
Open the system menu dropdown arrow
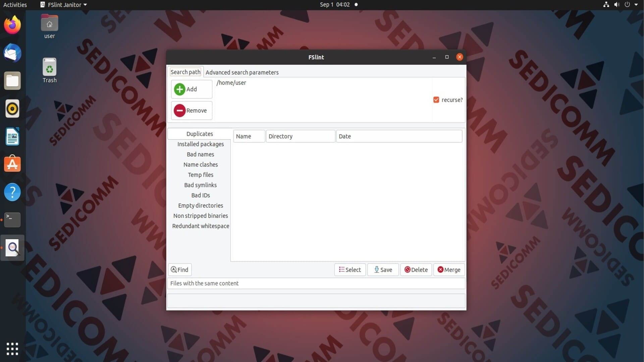[x=636, y=5]
